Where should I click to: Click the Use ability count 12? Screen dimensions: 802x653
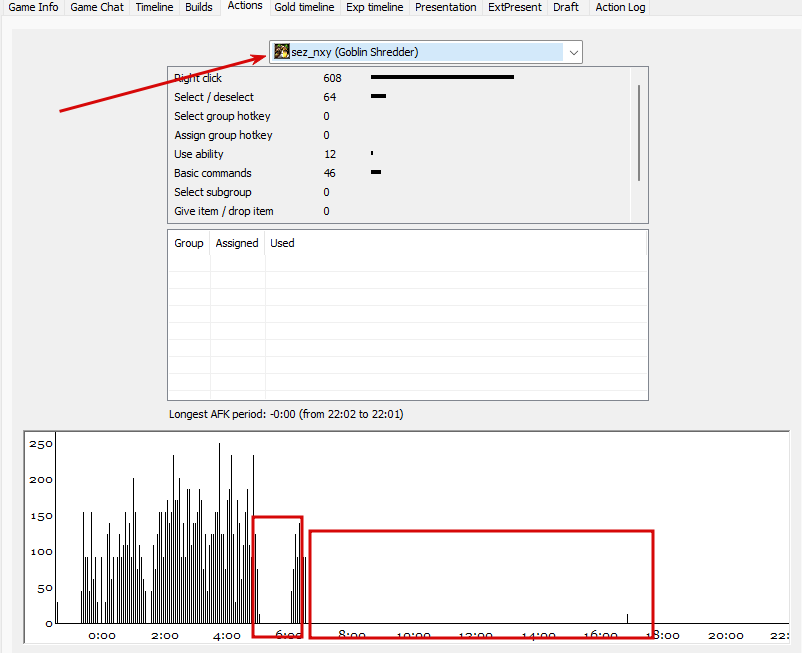pos(329,154)
